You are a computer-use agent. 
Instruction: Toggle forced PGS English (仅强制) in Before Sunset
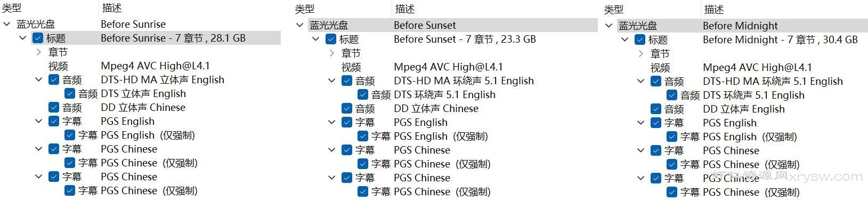(x=363, y=136)
